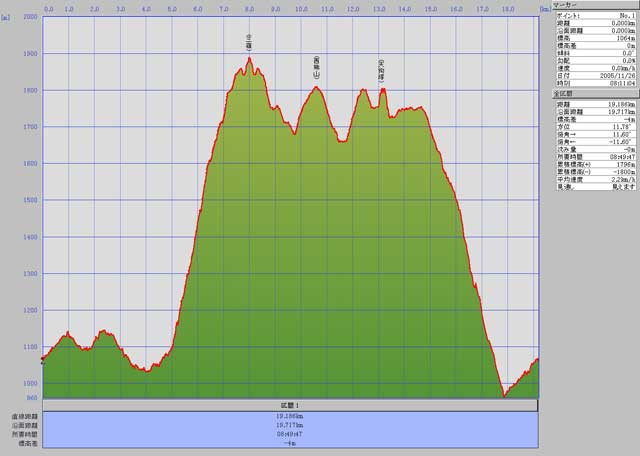The image size is (640, 456).
Task: Click the lowest point of profile near 17.8 km
Action: click(504, 396)
